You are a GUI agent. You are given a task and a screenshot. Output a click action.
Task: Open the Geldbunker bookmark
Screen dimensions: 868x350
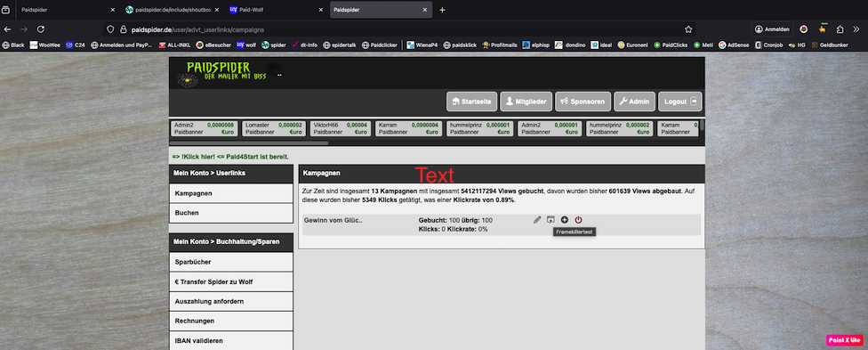click(x=829, y=45)
